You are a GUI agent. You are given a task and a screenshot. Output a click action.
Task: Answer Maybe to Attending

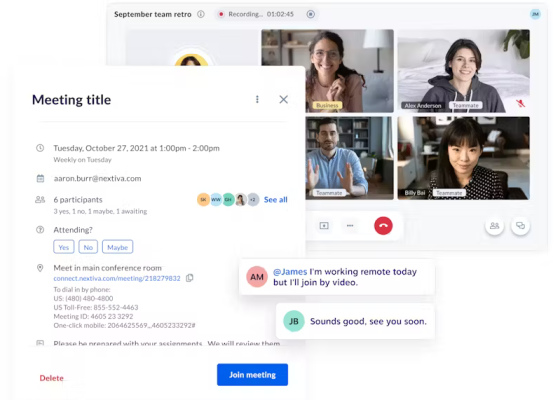coord(117,247)
